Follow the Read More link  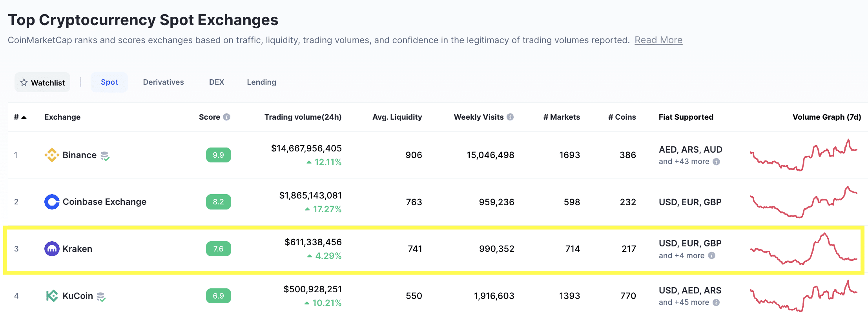point(658,40)
